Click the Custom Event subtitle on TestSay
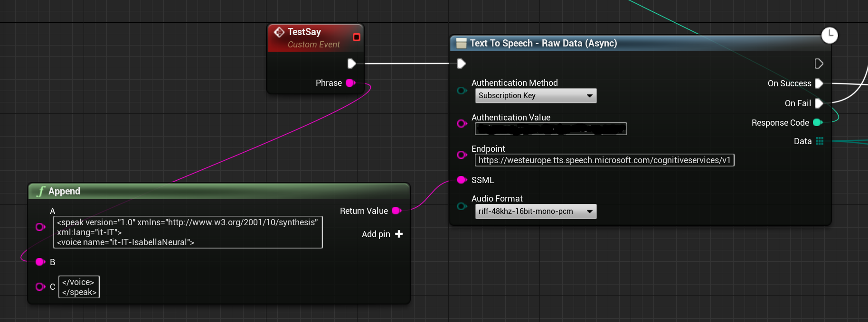Screen dimensions: 868x322 [314, 45]
